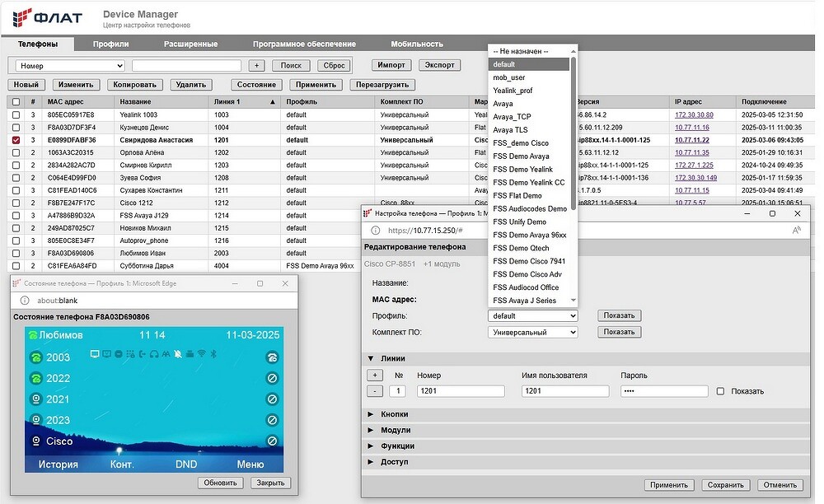Click the site info icon beside https://10.77.15.250
The width and height of the screenshot is (824, 504).
click(375, 230)
